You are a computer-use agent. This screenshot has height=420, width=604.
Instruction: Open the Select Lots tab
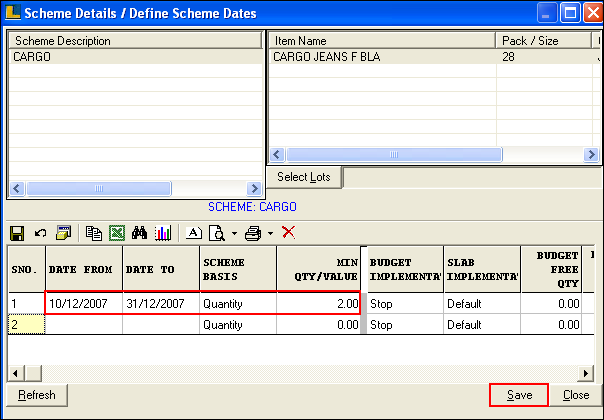tap(304, 177)
